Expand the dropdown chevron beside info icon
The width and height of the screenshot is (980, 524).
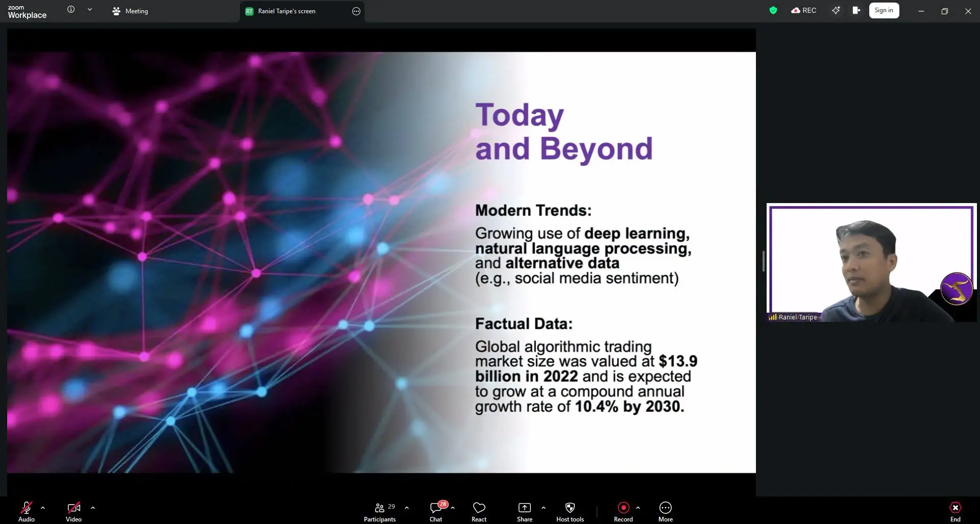pyautogui.click(x=90, y=9)
